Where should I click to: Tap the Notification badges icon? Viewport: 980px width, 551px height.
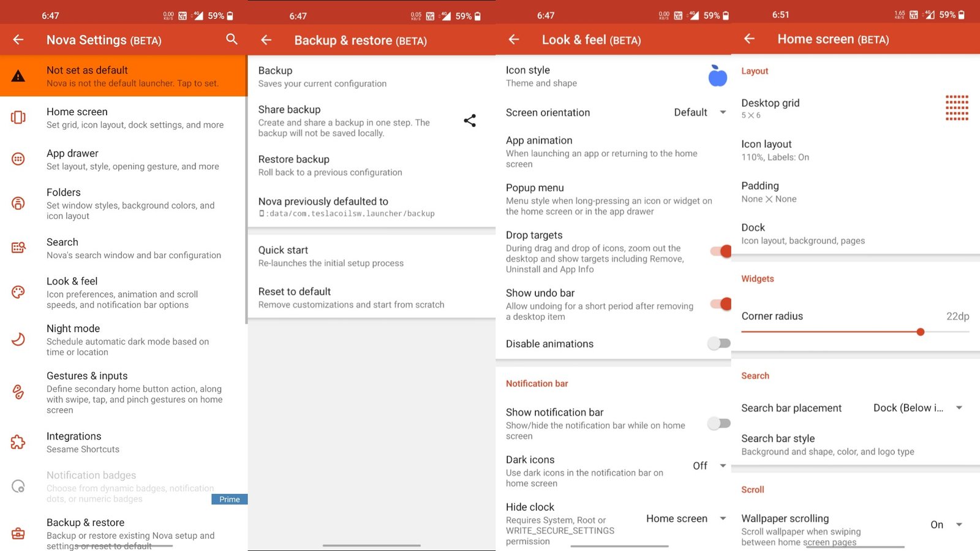(18, 486)
